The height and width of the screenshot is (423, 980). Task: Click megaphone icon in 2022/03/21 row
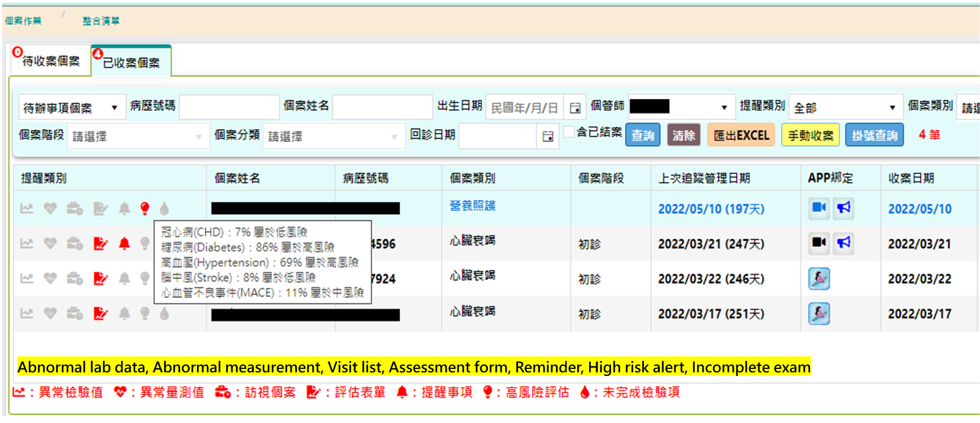(x=843, y=242)
